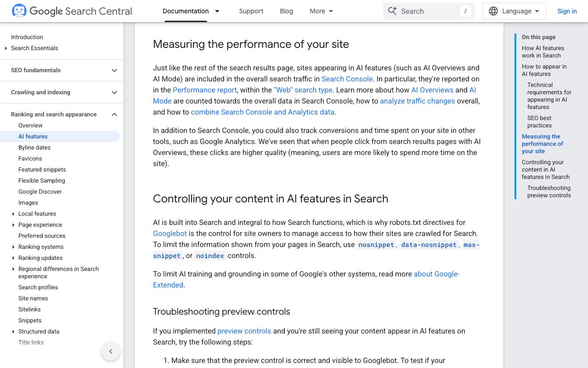Screen dimensions: 588x368
Task: Jump to Troubleshooting preview controls in page outline
Action: point(549,192)
